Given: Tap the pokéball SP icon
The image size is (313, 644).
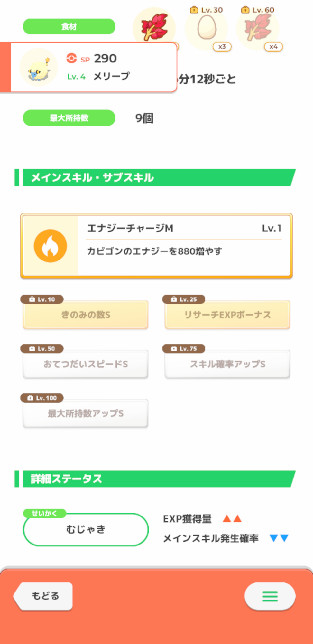Looking at the screenshot, I should click(x=71, y=58).
